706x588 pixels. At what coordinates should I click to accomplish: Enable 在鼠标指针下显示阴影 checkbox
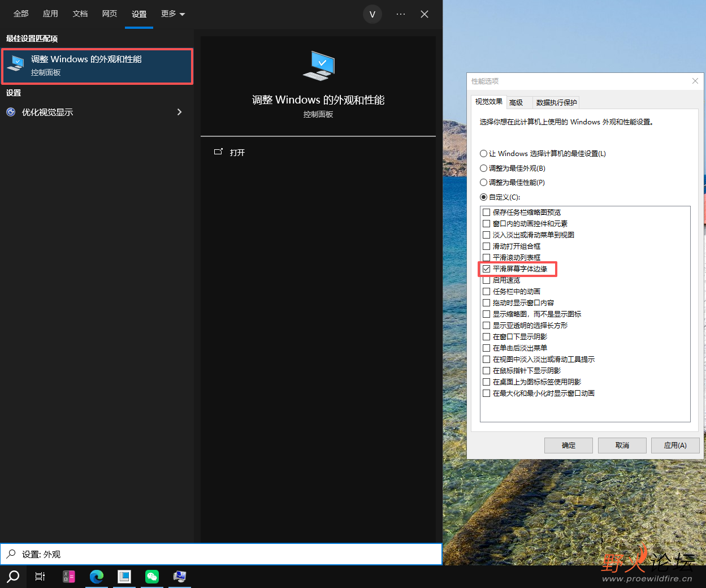pos(486,370)
